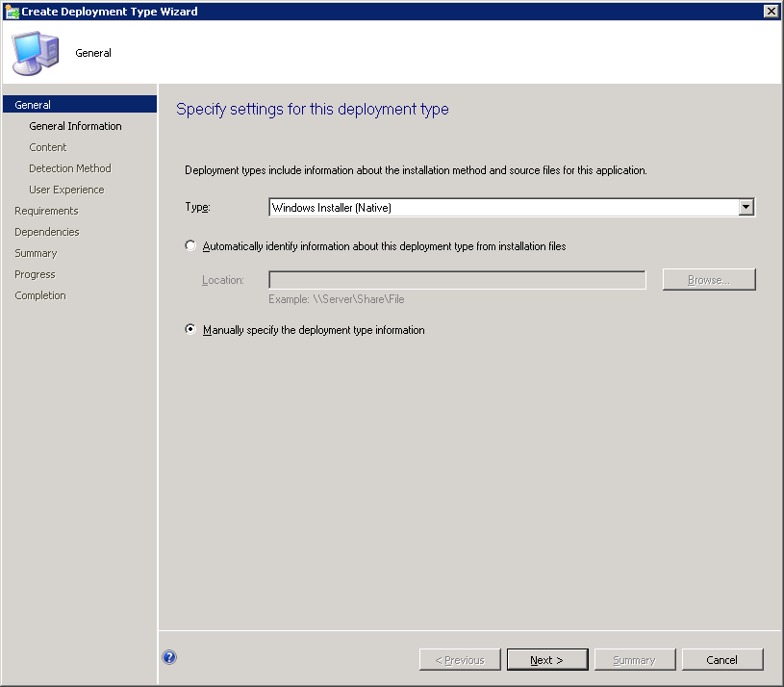The height and width of the screenshot is (687, 784).
Task: Click the blue help question mark icon
Action: (x=169, y=658)
